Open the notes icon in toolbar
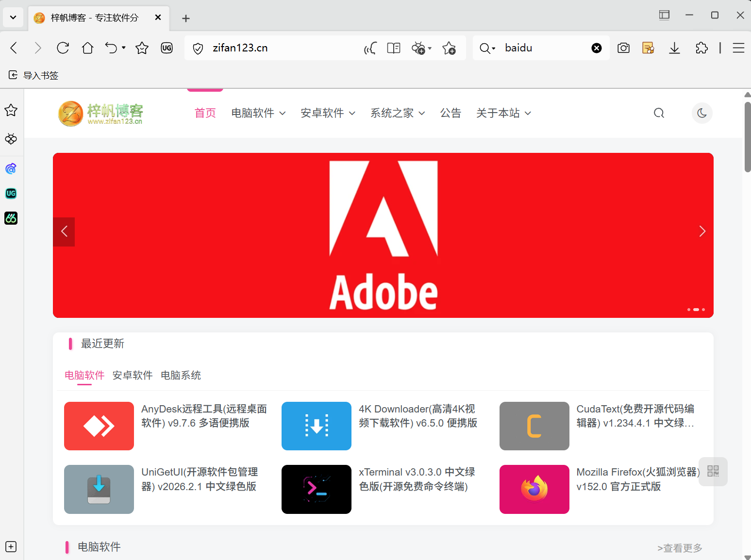751x560 pixels. click(648, 48)
